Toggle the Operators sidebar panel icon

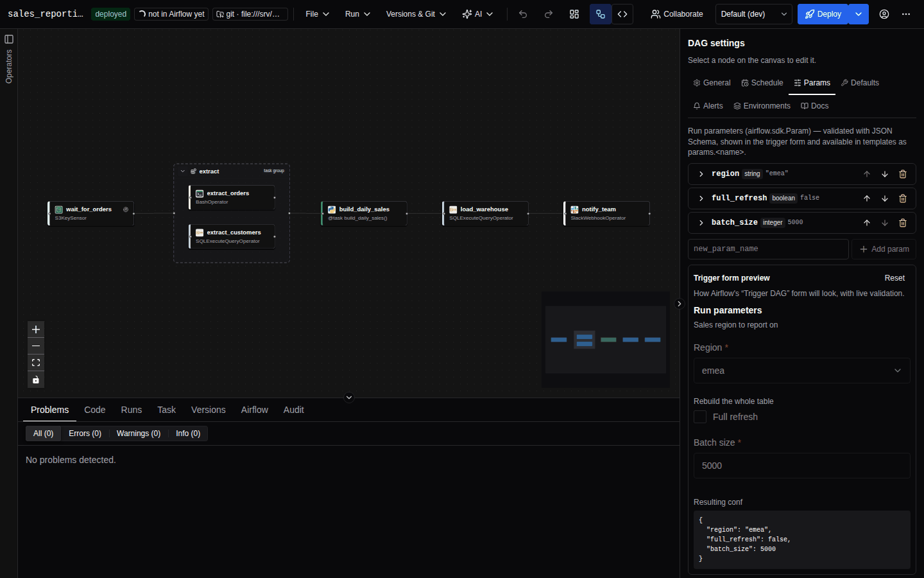pyautogui.click(x=9, y=39)
